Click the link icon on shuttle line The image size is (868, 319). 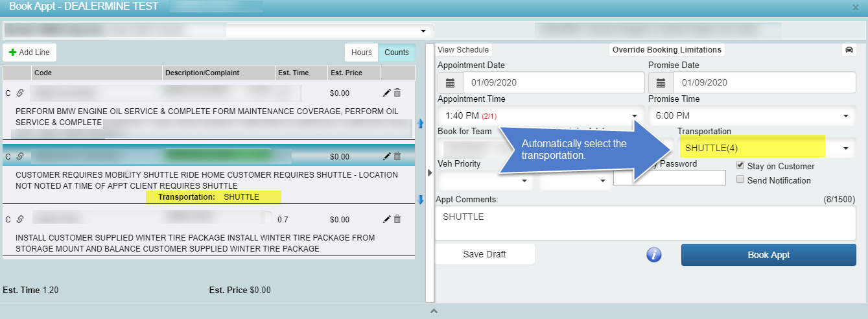pos(19,156)
